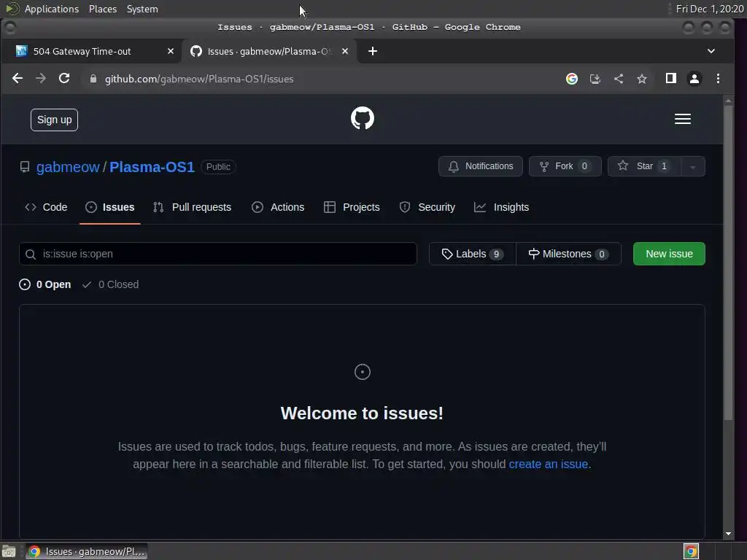
Task: Show the 0 Open issues filter
Action: (44, 284)
